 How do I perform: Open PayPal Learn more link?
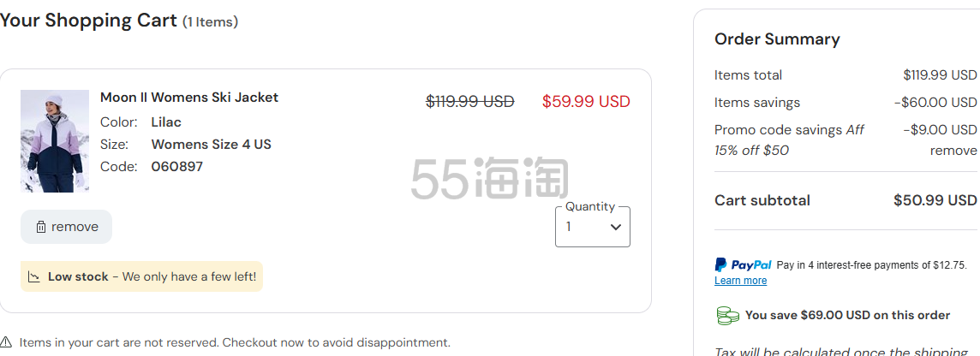click(741, 281)
